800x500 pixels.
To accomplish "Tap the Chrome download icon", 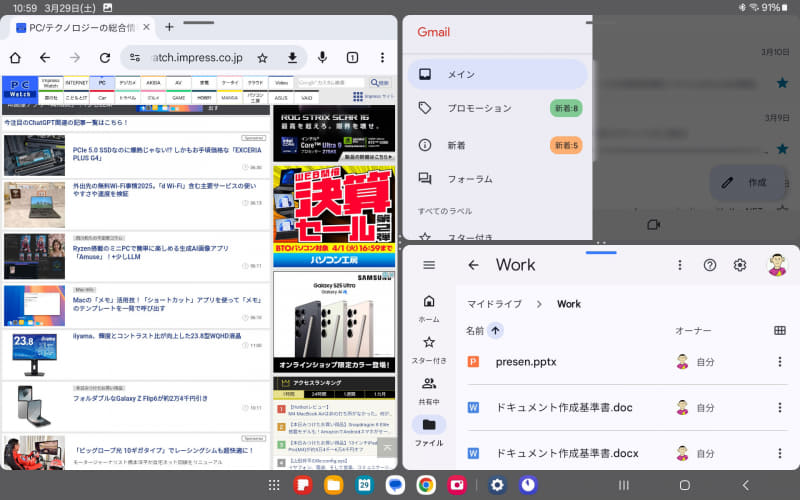I will pyautogui.click(x=292, y=58).
